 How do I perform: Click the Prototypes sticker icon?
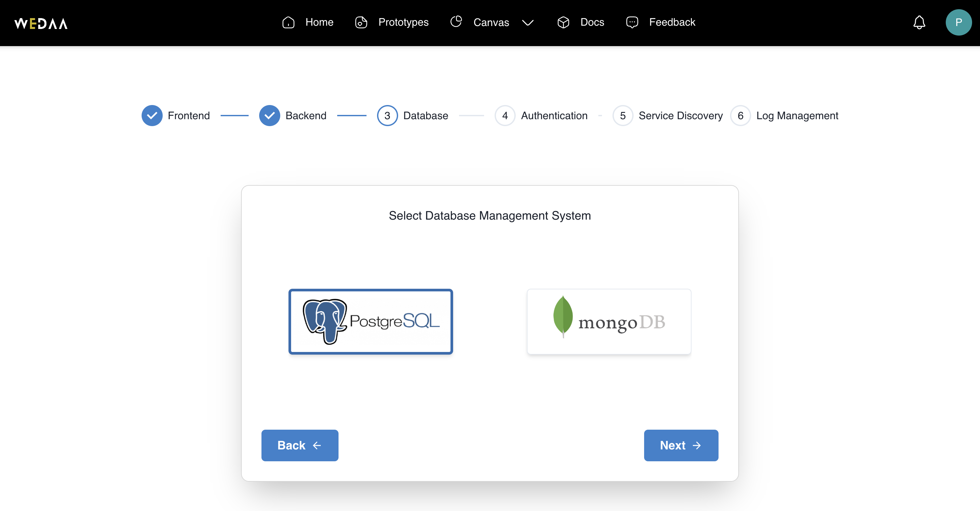pos(361,22)
